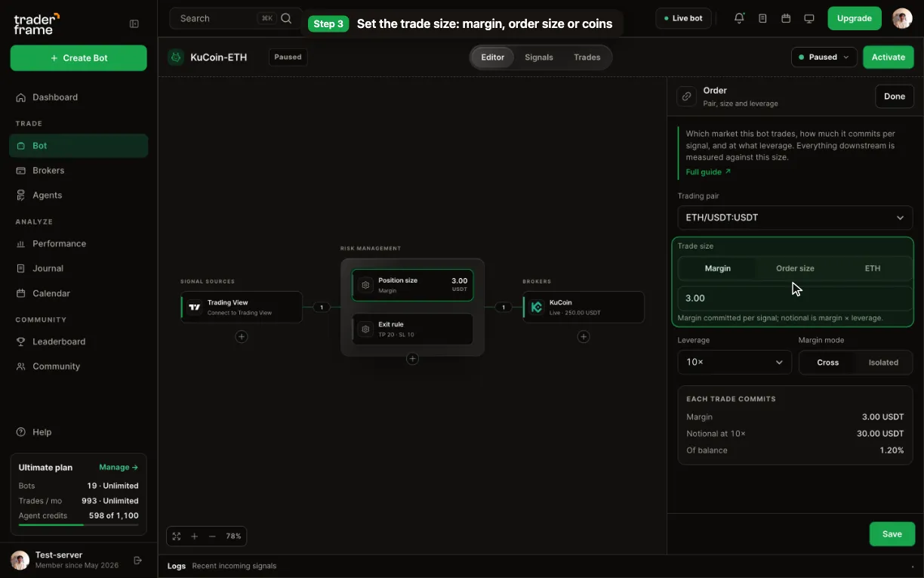Click the Agent credits progress bar
924x578 pixels.
click(x=79, y=524)
